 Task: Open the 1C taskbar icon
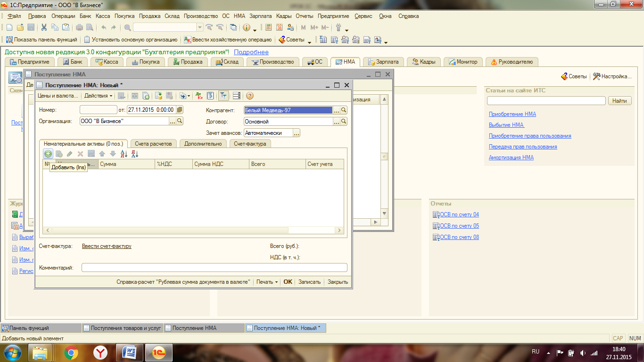pos(159,352)
